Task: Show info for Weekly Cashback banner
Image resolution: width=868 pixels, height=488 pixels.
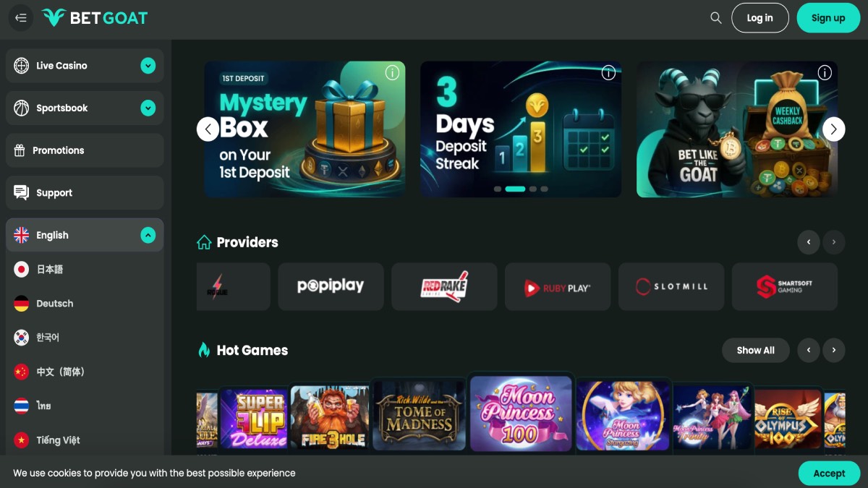Action: 825,72
